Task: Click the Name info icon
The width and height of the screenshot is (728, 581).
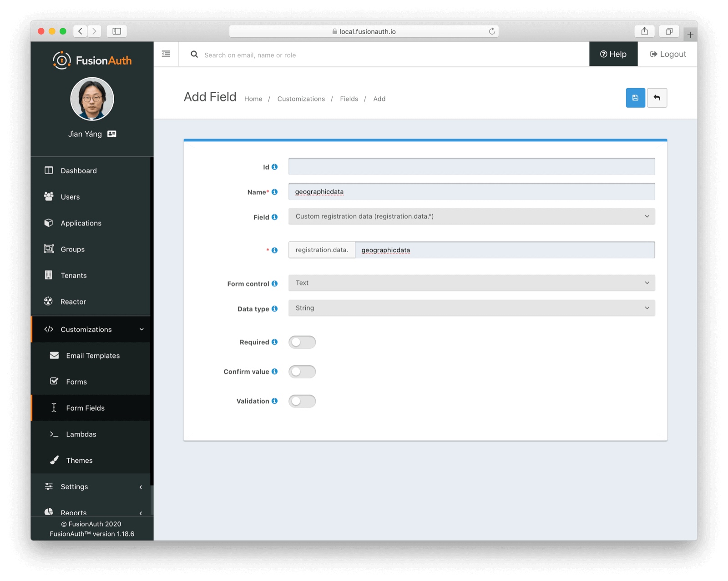Action: pos(275,192)
